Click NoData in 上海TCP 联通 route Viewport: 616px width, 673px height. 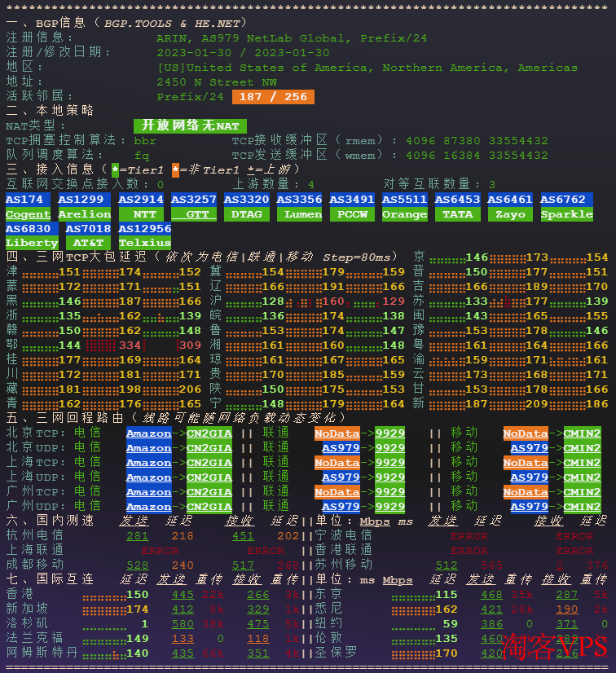(337, 463)
